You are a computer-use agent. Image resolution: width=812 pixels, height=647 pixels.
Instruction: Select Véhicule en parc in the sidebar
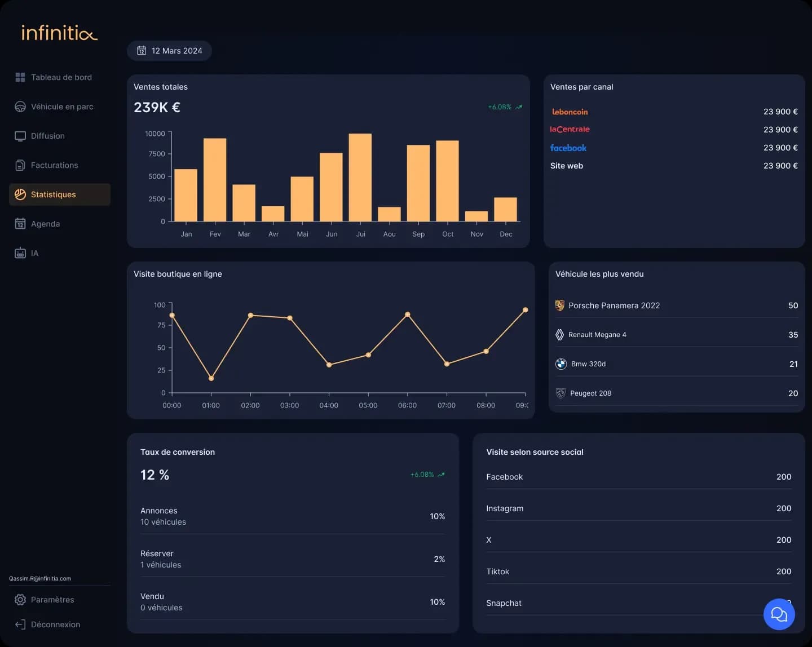62,107
